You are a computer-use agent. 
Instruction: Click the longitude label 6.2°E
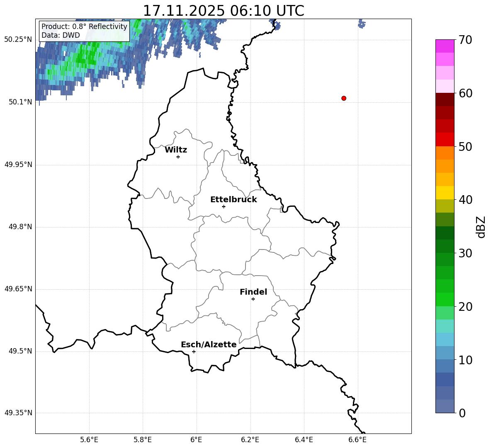pyautogui.click(x=250, y=440)
